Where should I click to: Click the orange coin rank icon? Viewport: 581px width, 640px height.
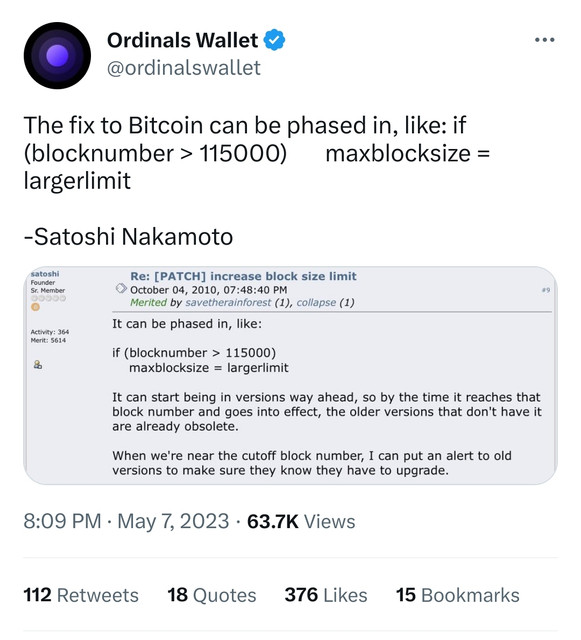point(36,307)
